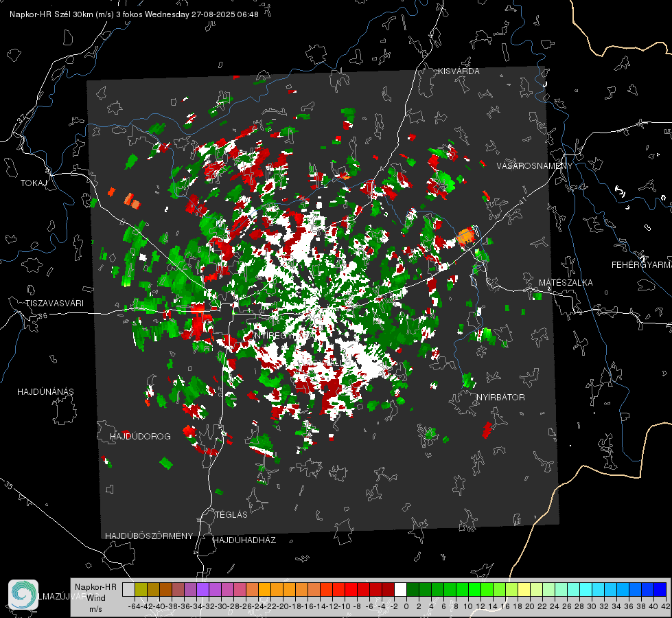Pick the white swatch in the wind legend
Screen dimensions: 672x618
400,589
